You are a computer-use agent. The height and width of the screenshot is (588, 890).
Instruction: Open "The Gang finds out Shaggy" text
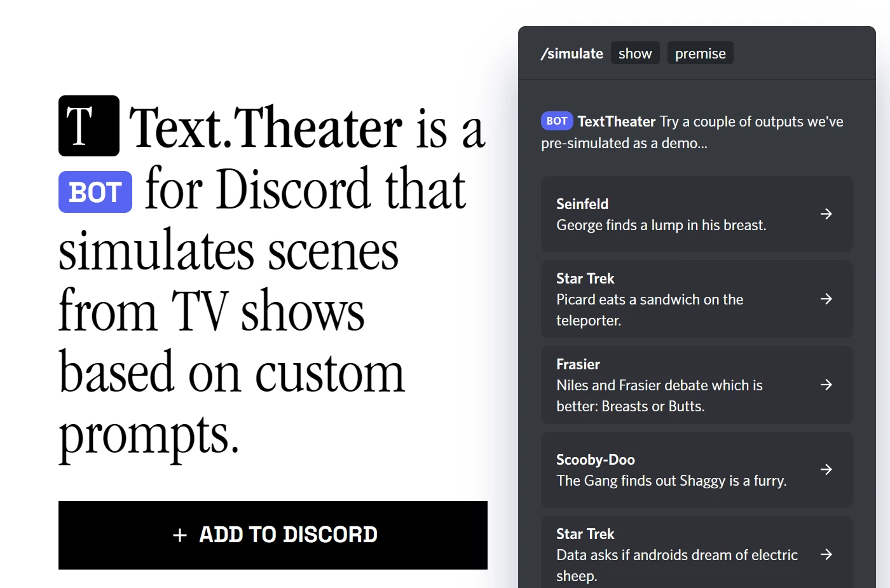(671, 481)
